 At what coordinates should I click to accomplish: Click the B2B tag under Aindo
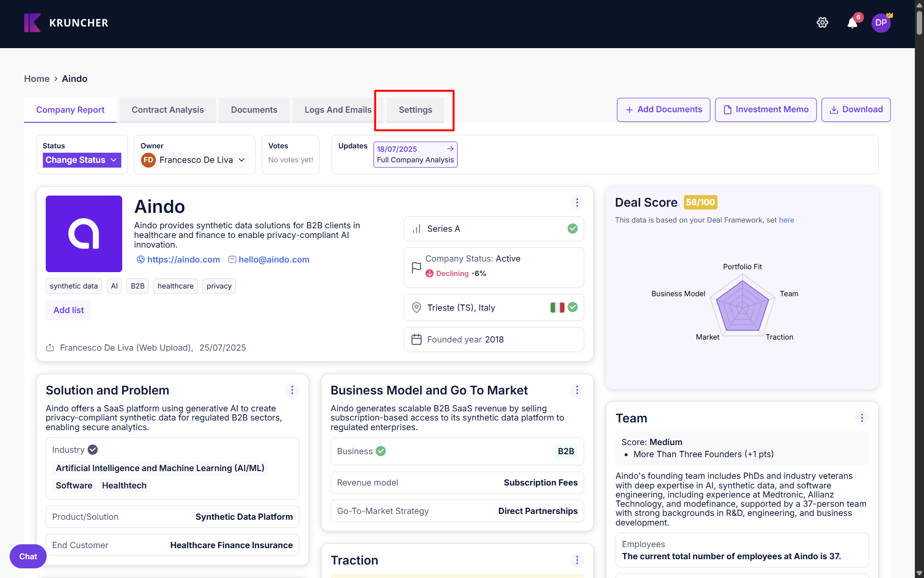(138, 286)
